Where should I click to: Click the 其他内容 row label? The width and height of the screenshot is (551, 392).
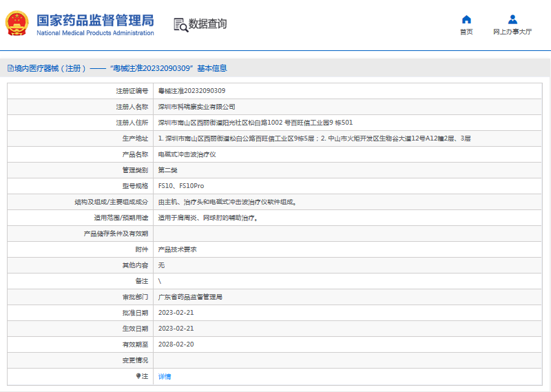pyautogui.click(x=135, y=265)
